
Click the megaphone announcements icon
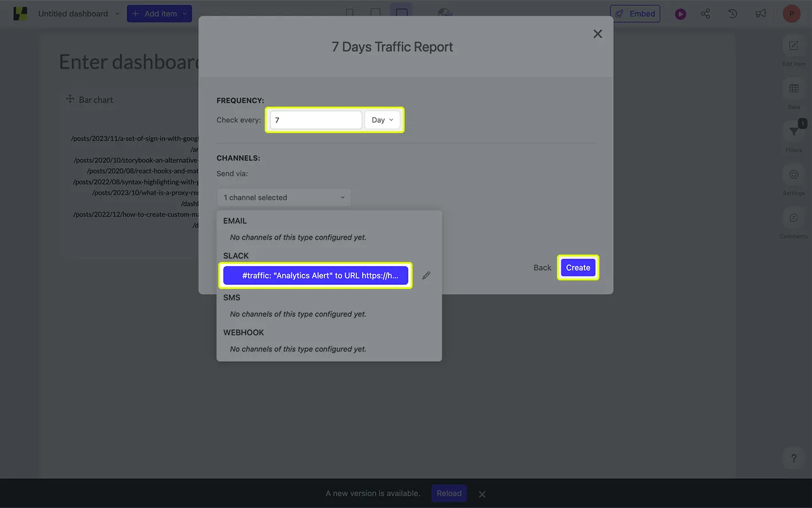(x=760, y=14)
